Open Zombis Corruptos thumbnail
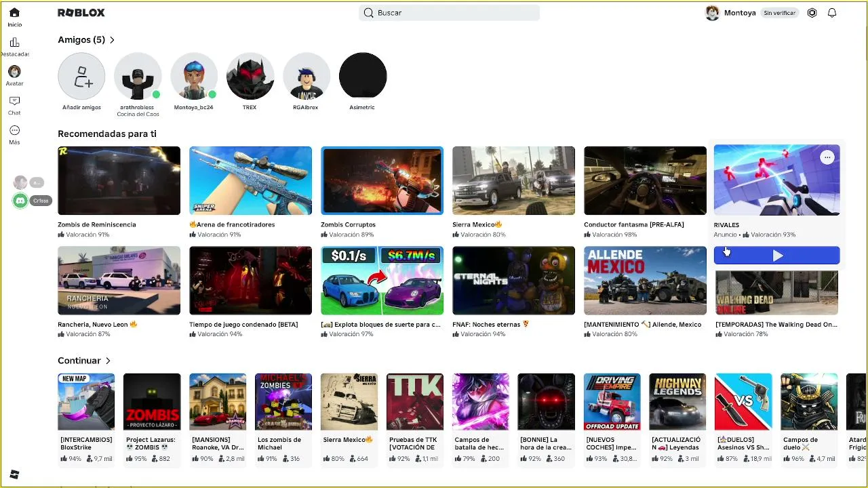Image resolution: width=868 pixels, height=488 pixels. click(x=382, y=180)
